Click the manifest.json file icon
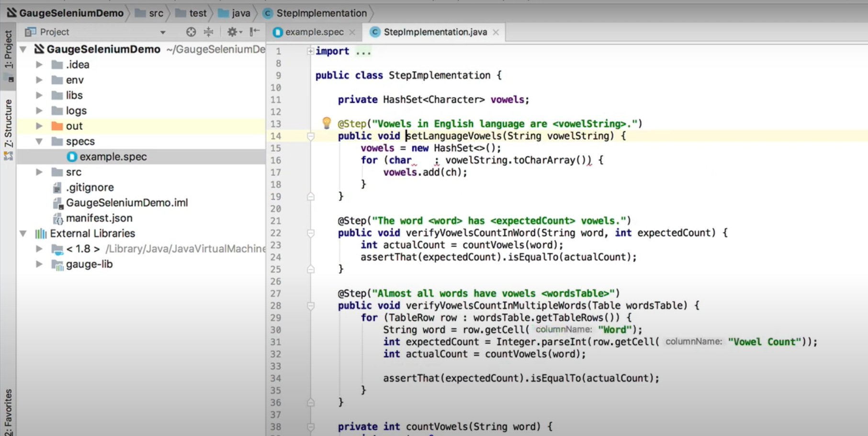This screenshot has width=868, height=436. tap(57, 218)
